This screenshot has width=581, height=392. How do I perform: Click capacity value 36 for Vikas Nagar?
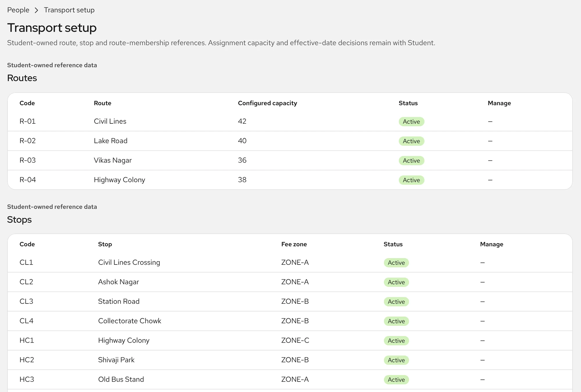tap(242, 160)
